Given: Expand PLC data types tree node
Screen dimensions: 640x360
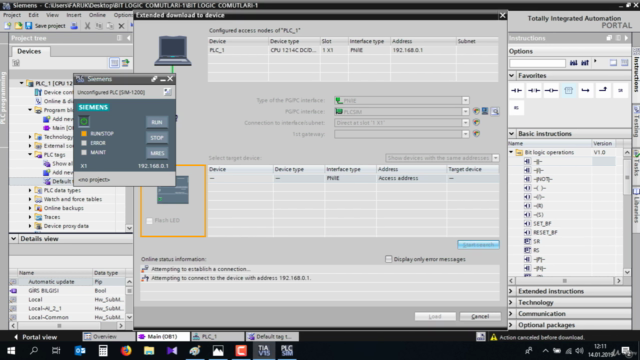Looking at the screenshot, I should pos(30,190).
